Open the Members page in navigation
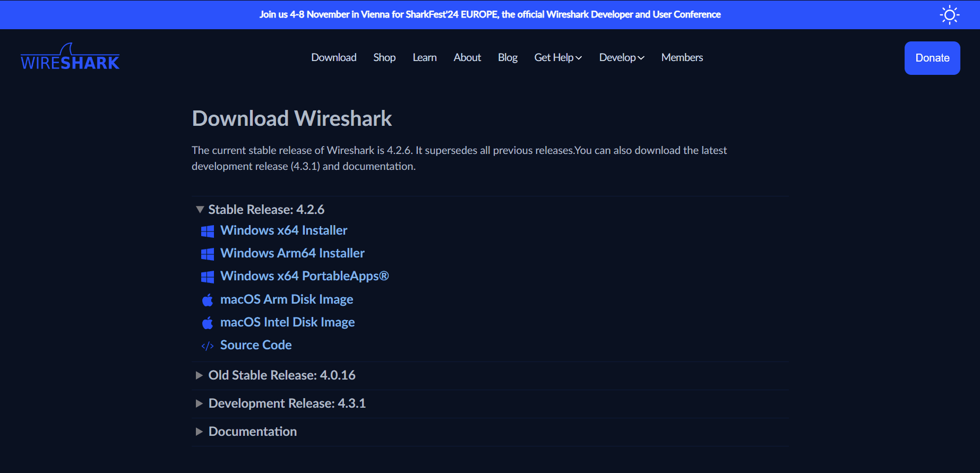 682,57
